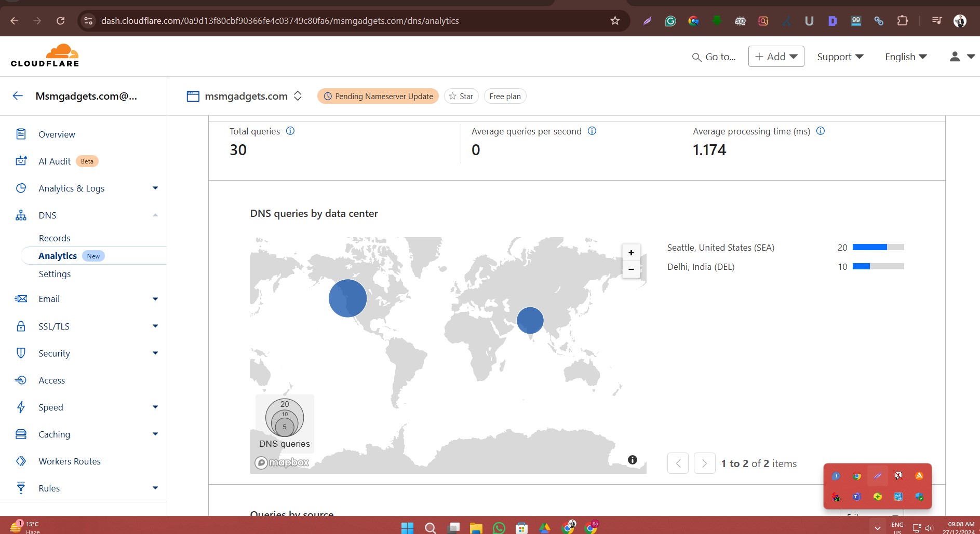This screenshot has height=534, width=980.
Task: Expand the Security section
Action: pos(155,353)
